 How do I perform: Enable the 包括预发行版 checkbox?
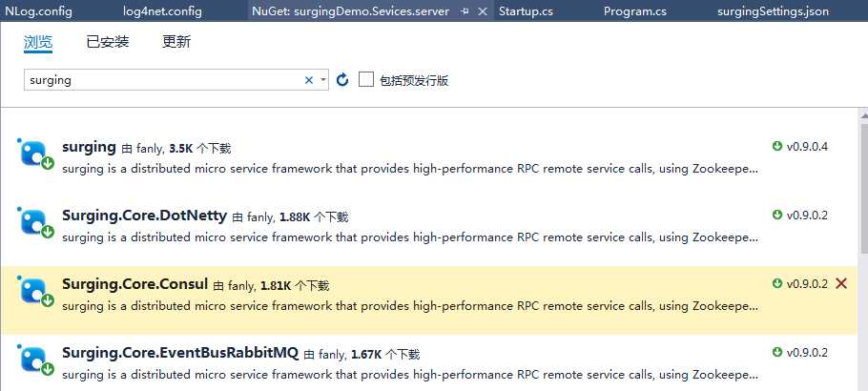[x=366, y=80]
